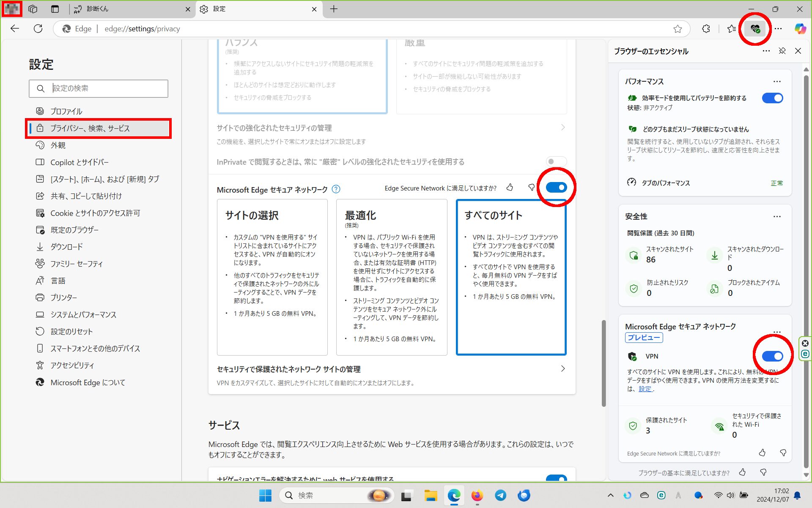Viewport: 812px width, 508px height.
Task: Toggle 効率モード battery saving switch
Action: coord(772,98)
